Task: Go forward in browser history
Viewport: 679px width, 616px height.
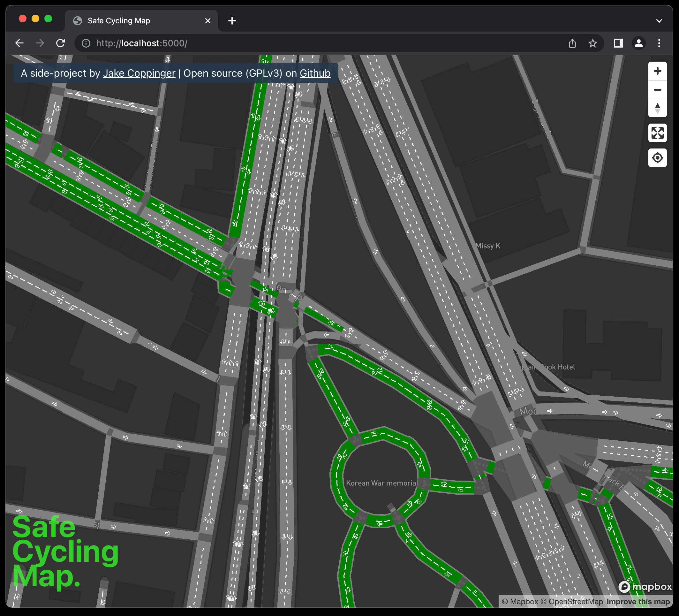Action: coord(40,43)
